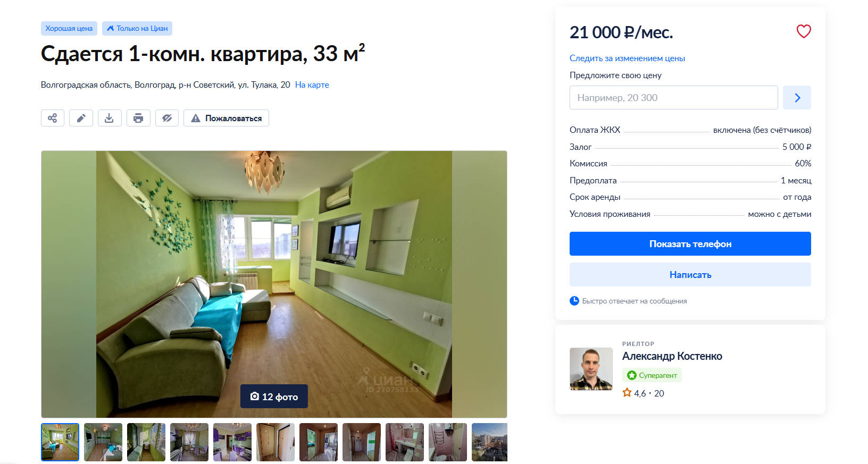Click Написать message button
This screenshot has height=464, width=868.
(x=690, y=275)
